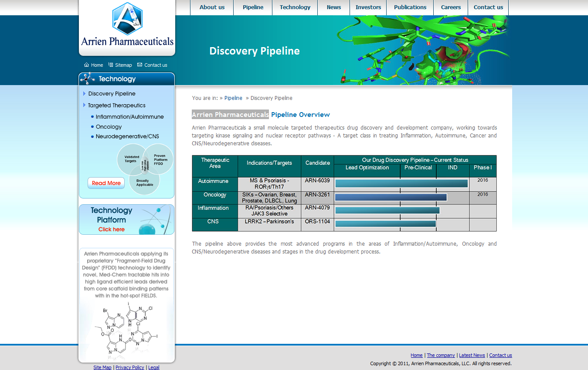
Task: Click the arrow bullet before Targeted Therapeutics
Action: [84, 105]
